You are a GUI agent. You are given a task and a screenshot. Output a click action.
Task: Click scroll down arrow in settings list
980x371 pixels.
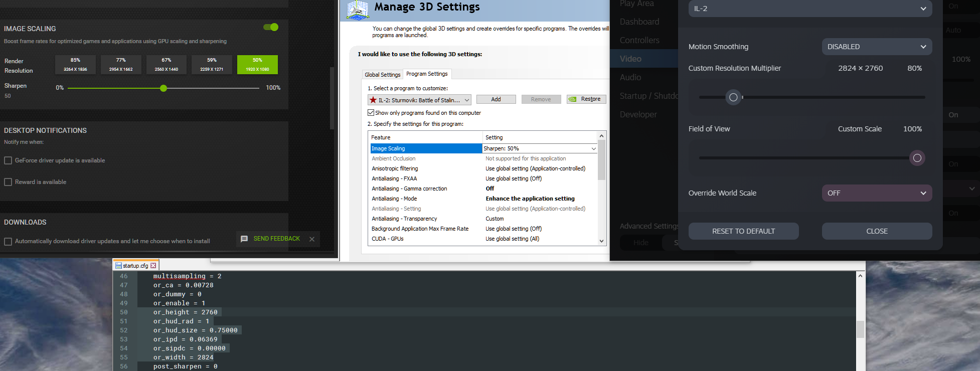point(602,241)
